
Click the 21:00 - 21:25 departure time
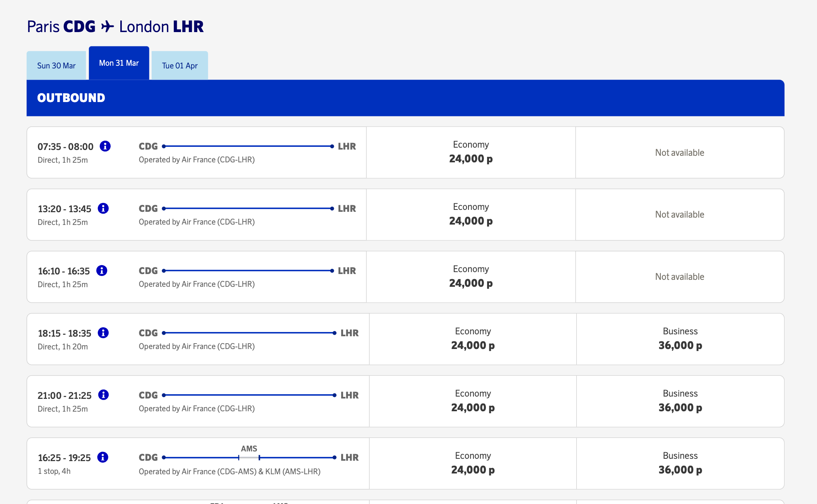(x=65, y=396)
